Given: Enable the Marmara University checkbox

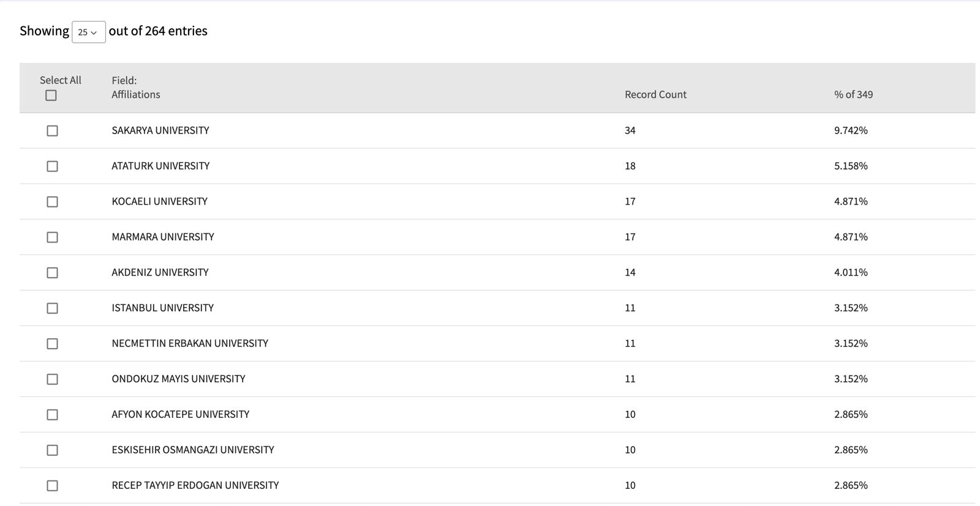Looking at the screenshot, I should (x=53, y=238).
